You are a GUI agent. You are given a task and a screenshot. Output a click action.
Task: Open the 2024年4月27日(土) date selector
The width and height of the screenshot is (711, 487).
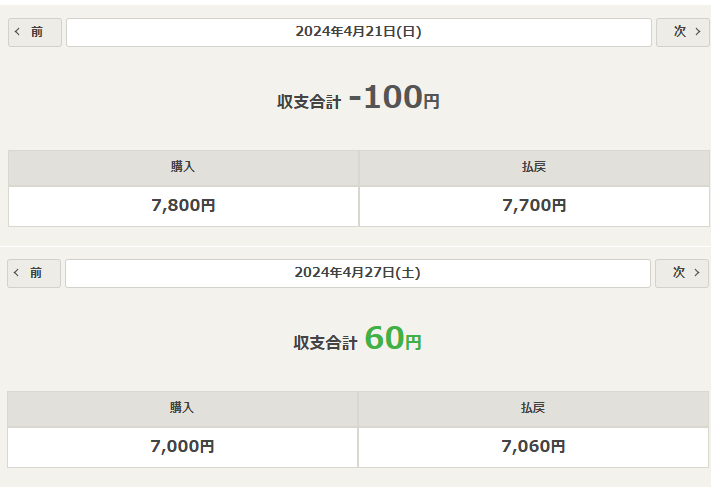click(x=358, y=273)
